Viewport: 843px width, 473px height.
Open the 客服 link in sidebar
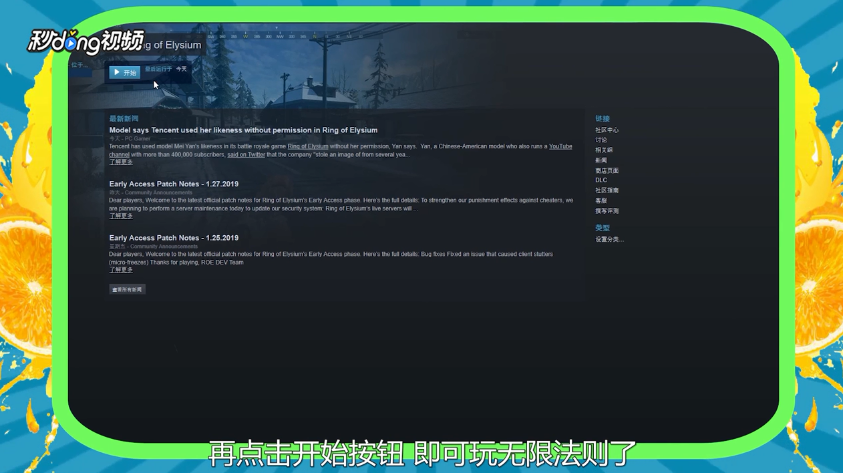tap(601, 200)
